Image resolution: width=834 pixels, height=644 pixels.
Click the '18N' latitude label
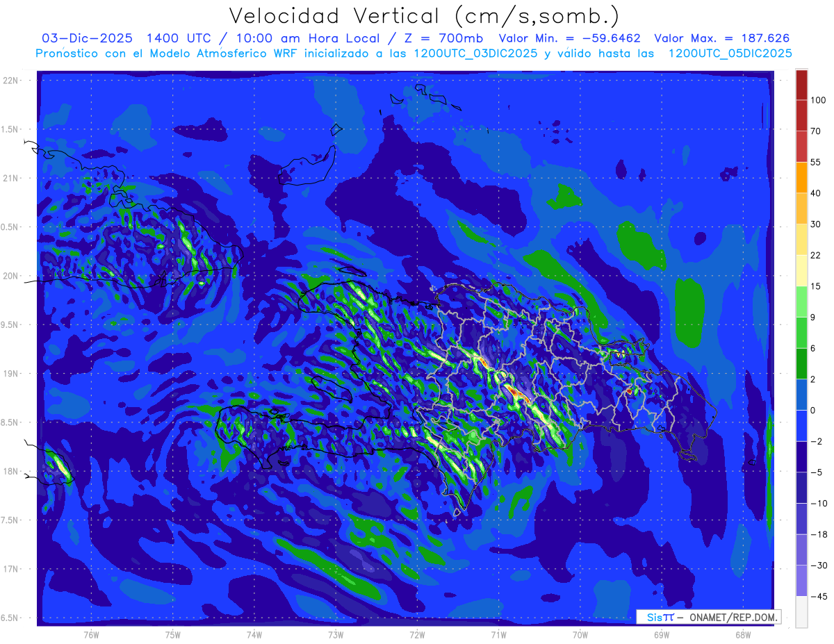pos(10,472)
